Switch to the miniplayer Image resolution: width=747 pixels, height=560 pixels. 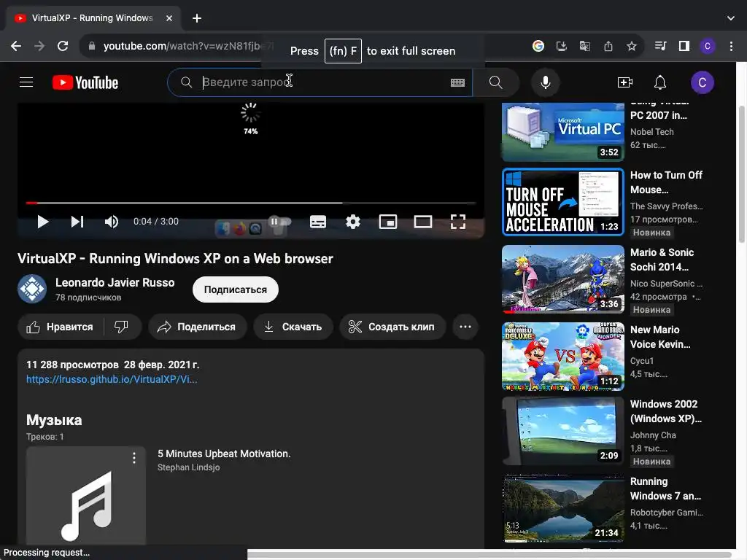(x=388, y=222)
